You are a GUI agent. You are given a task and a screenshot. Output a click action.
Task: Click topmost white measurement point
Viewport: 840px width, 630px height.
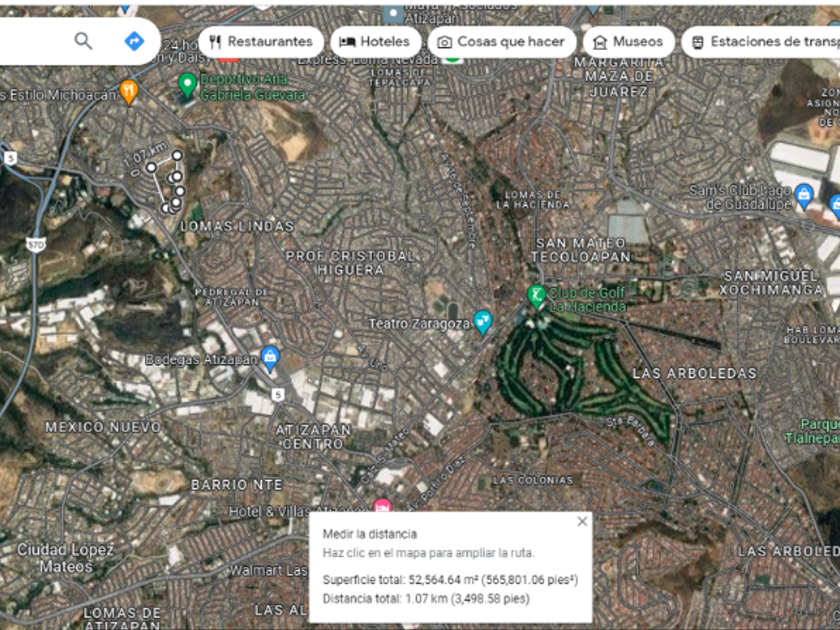coord(177,155)
